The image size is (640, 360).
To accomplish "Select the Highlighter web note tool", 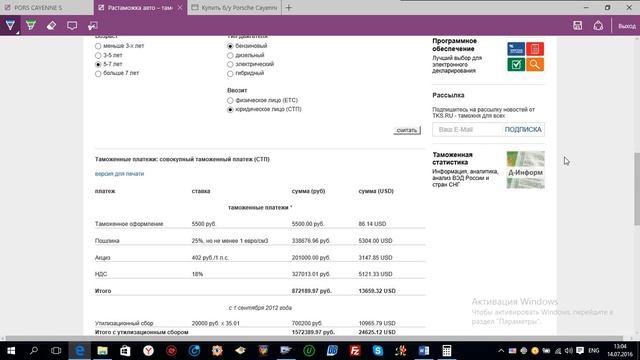I will pos(31,25).
